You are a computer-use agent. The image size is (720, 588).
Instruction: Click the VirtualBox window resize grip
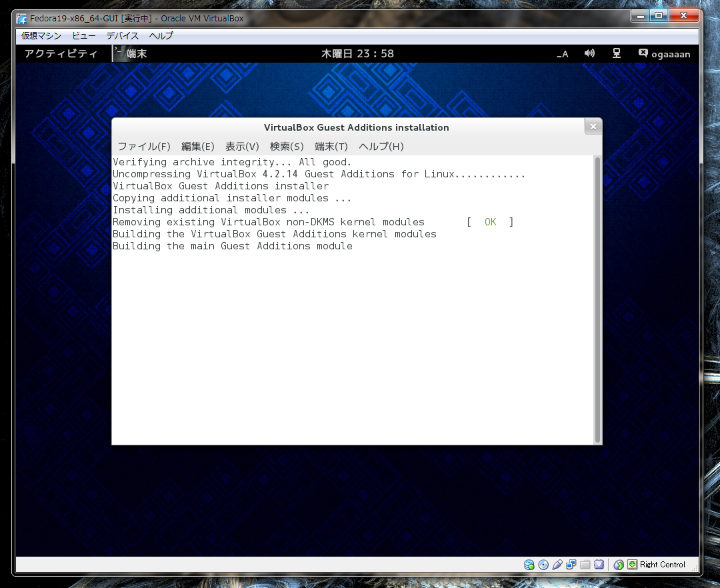click(x=694, y=568)
